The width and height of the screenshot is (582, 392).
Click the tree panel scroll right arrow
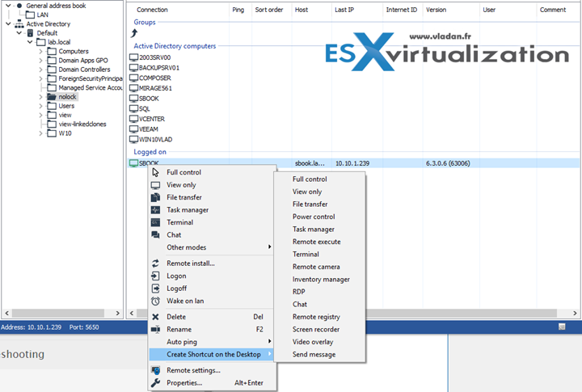118,313
